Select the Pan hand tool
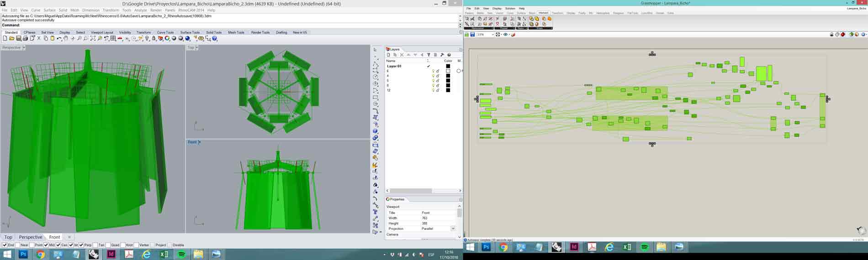This screenshot has width=868, height=260. [x=66, y=39]
